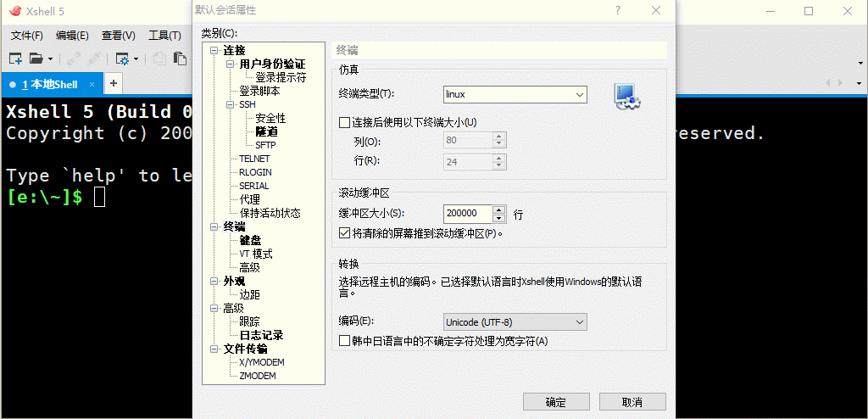Screen dimensions: 868x419
Task: Collapse the 用户身份验证 tree node
Action: (x=231, y=64)
